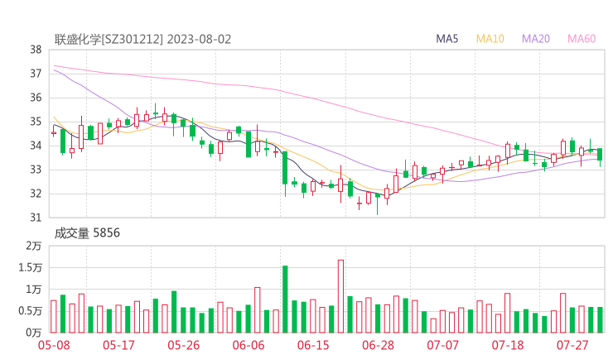The width and height of the screenshot is (613, 364).
Task: Click the 06-15 date axis label
Action: (313, 345)
